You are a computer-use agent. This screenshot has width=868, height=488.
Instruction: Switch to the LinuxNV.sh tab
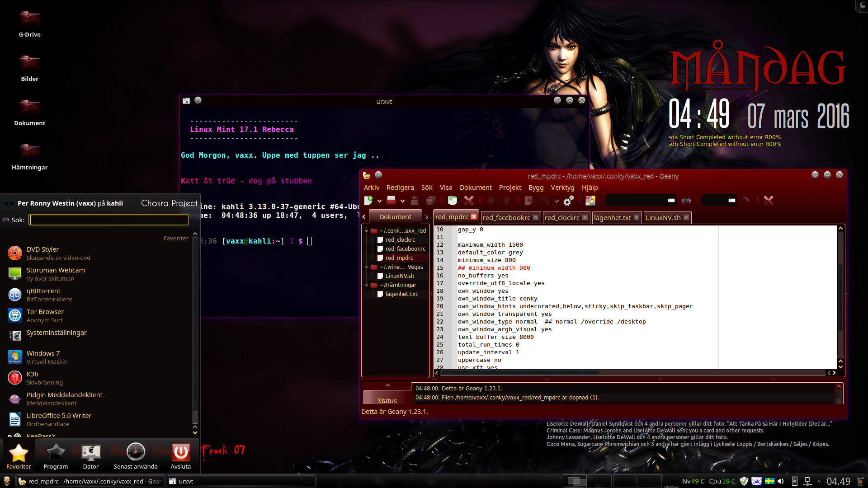(663, 218)
